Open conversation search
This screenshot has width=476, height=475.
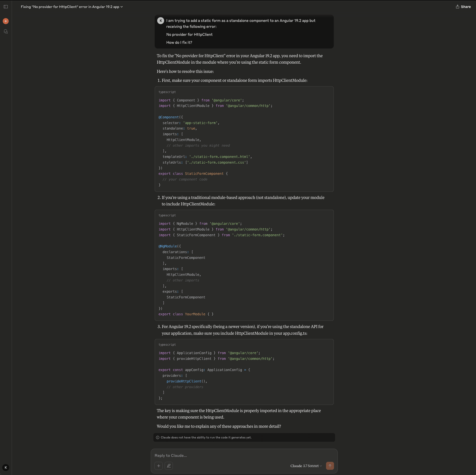[5, 32]
